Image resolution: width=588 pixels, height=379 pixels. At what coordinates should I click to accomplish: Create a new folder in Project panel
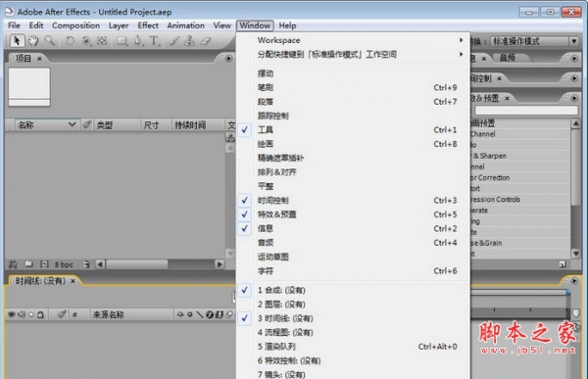(28, 264)
